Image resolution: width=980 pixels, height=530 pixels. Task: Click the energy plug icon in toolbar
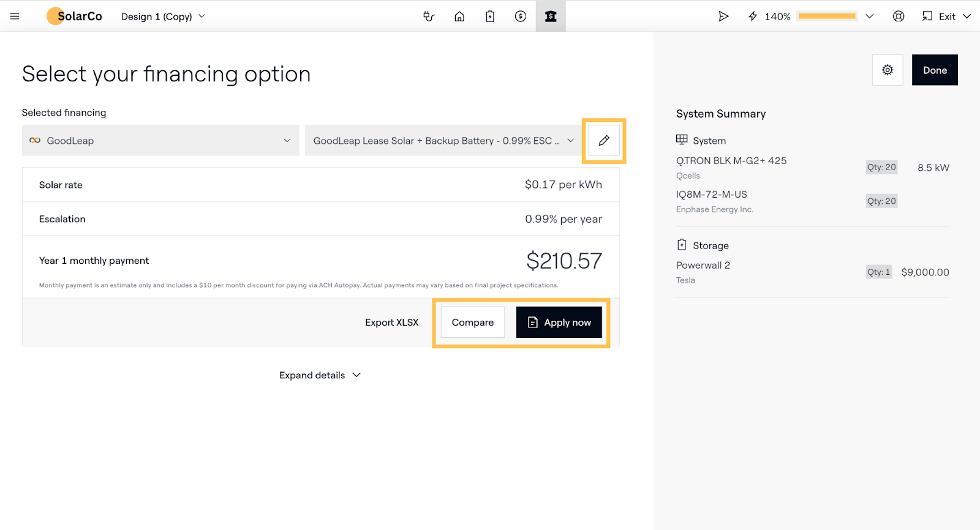click(429, 17)
